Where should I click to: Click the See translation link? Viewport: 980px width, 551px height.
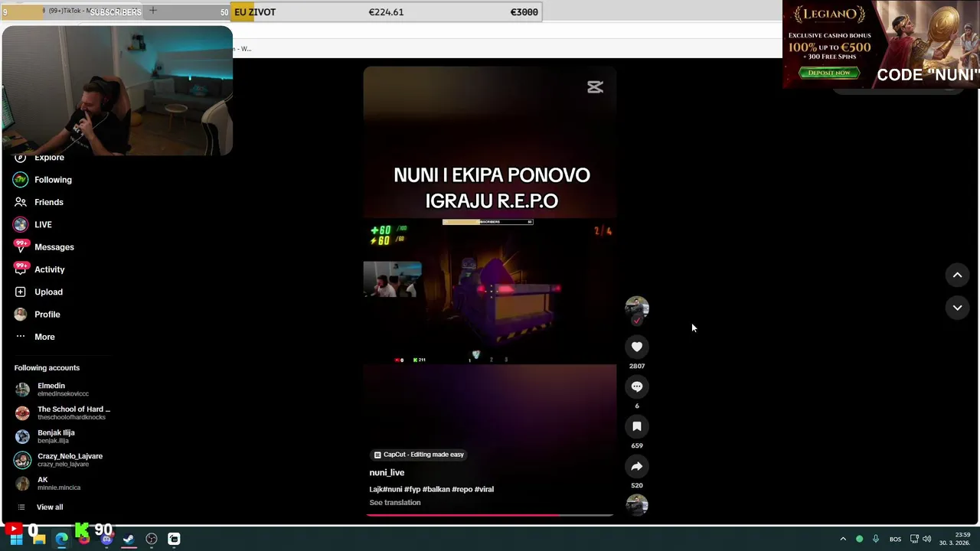click(x=395, y=503)
